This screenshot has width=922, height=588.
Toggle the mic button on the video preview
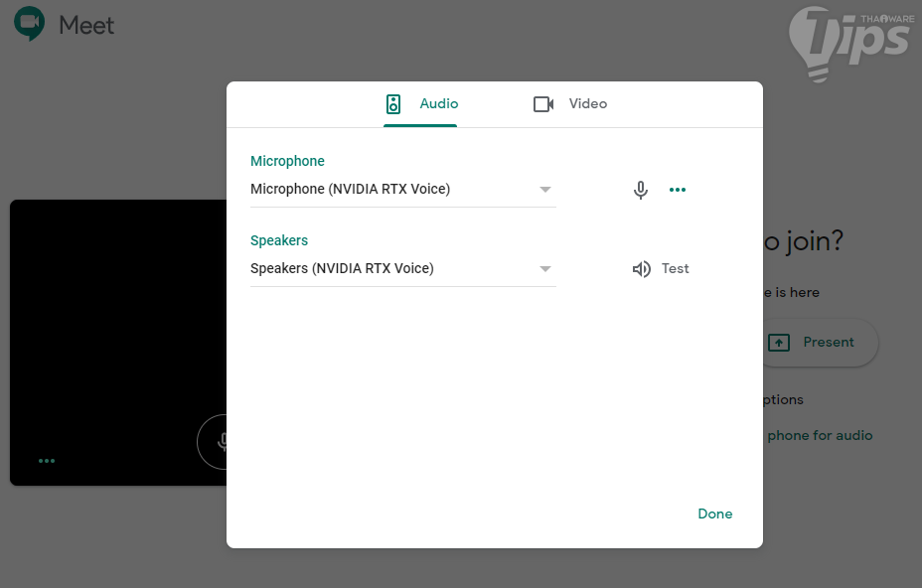click(213, 442)
